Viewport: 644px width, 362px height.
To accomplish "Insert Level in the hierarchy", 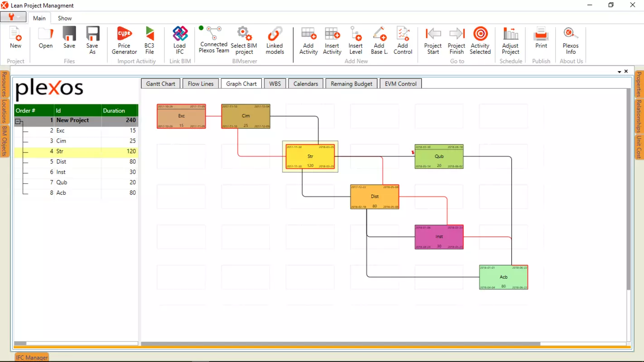I will coord(356,41).
